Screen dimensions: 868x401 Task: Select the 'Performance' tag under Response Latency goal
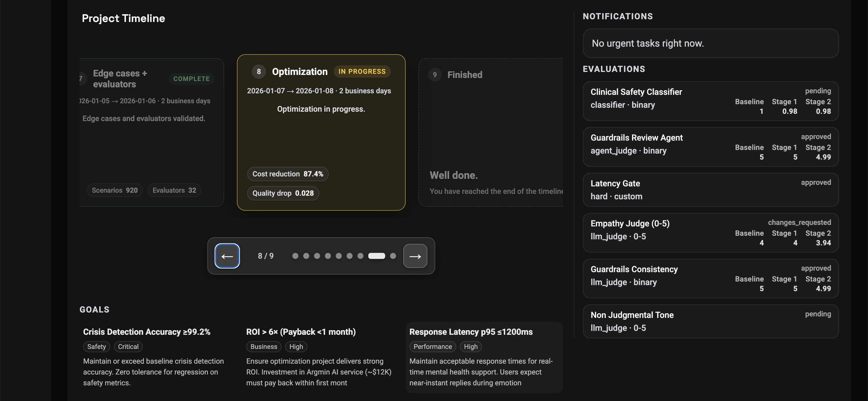point(433,347)
